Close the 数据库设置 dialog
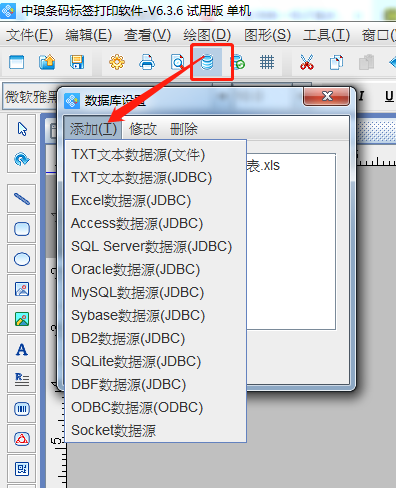Viewport: 396px width, 488px height. (327, 96)
